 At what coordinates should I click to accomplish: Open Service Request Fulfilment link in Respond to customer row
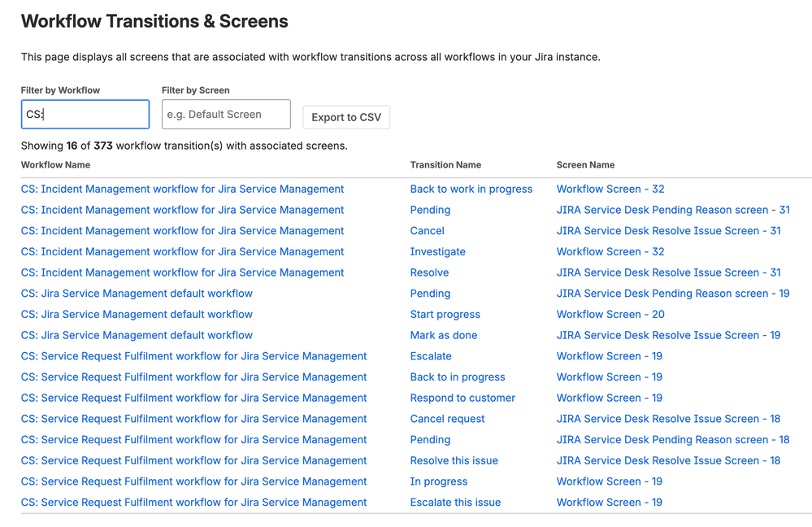coord(193,398)
